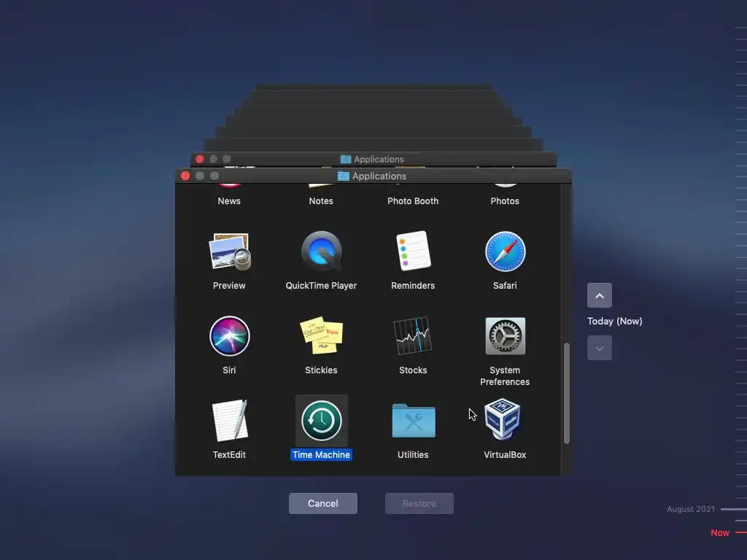Click the QuickTime Player label text
This screenshot has height=560, width=747.
click(321, 286)
